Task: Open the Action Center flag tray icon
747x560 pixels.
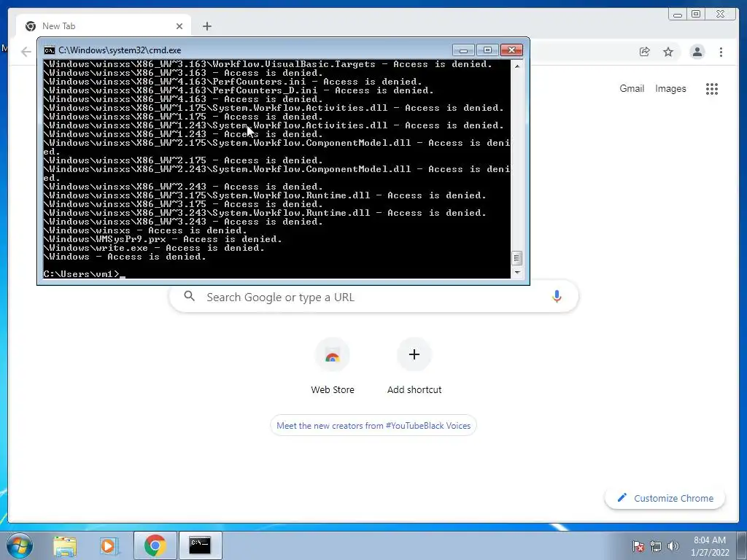Action: pos(638,546)
